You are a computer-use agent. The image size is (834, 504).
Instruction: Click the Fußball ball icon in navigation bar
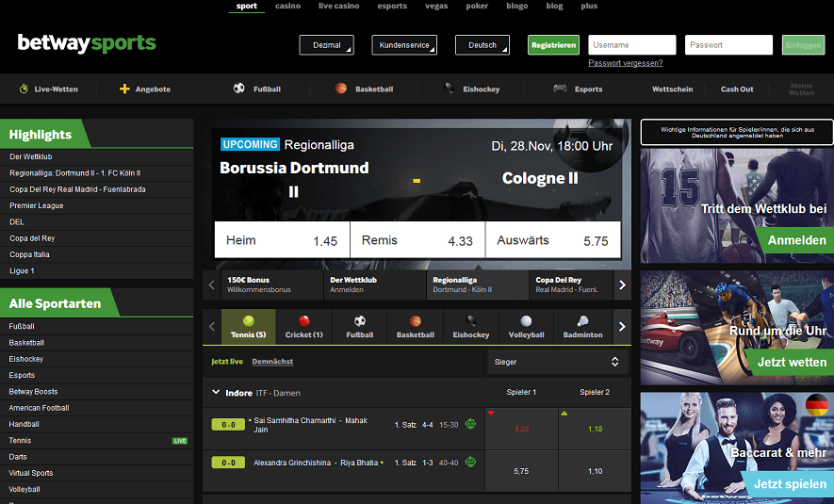pyautogui.click(x=238, y=89)
